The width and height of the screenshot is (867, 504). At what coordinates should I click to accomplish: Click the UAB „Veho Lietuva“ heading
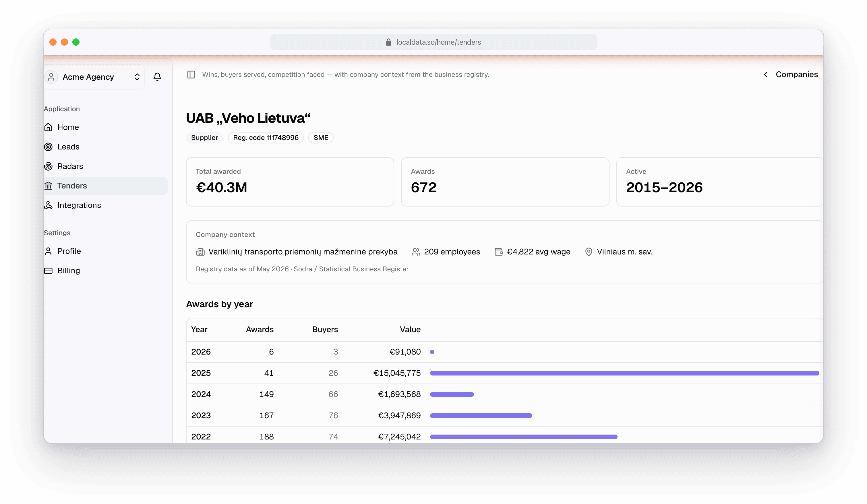point(248,118)
